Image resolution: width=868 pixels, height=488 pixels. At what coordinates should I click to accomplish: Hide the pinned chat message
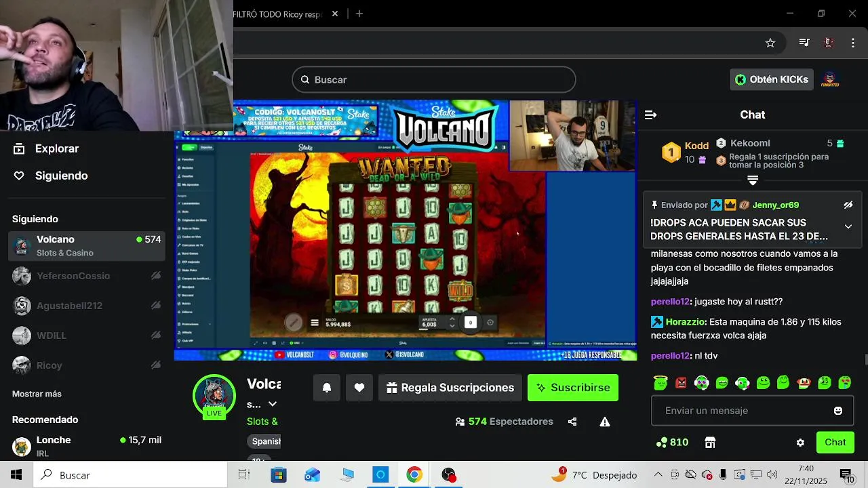848,205
